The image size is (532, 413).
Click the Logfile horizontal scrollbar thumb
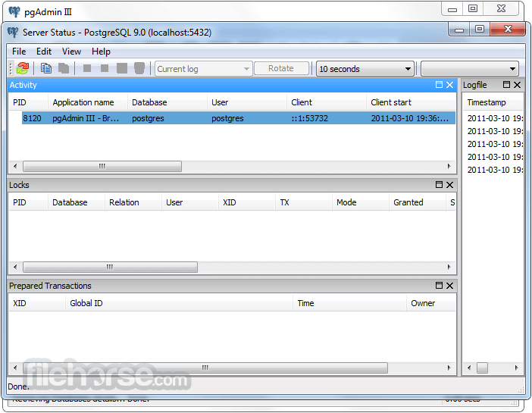(482, 368)
